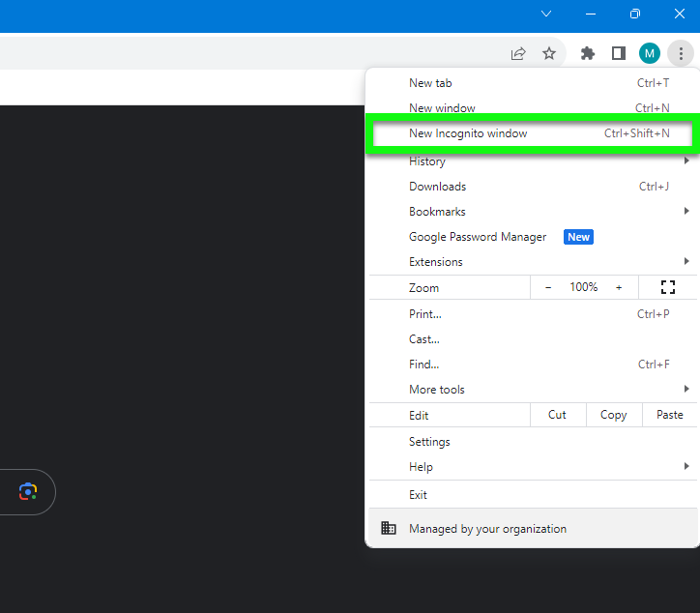Decrease zoom with the minus button
This screenshot has height=613, width=700.
tap(548, 287)
